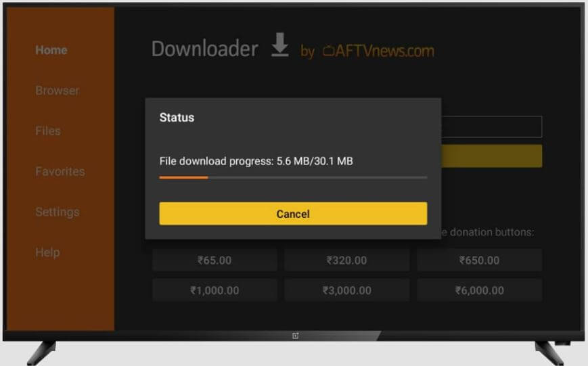Select the ₹65.00 donation button

tap(214, 260)
